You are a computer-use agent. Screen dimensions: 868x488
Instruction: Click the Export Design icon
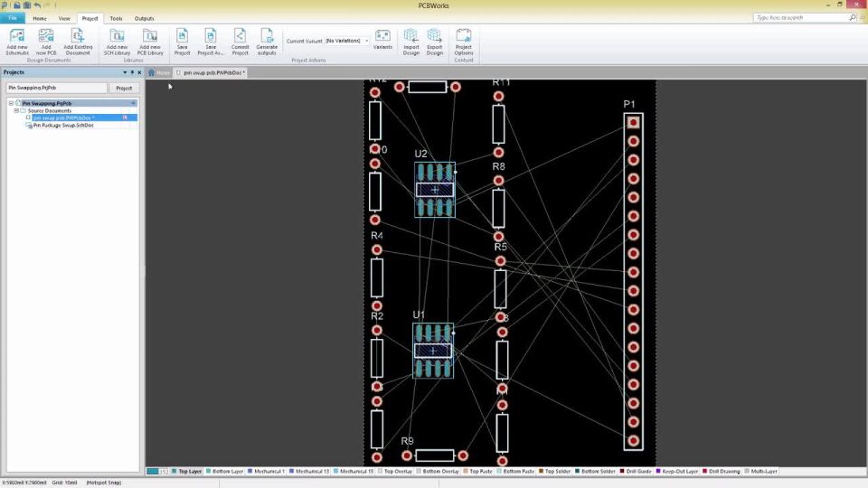(x=435, y=35)
